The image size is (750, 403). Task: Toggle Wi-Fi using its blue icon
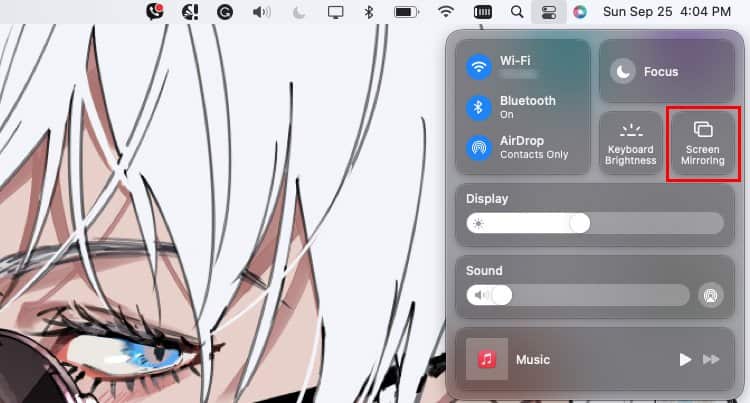[x=479, y=67]
